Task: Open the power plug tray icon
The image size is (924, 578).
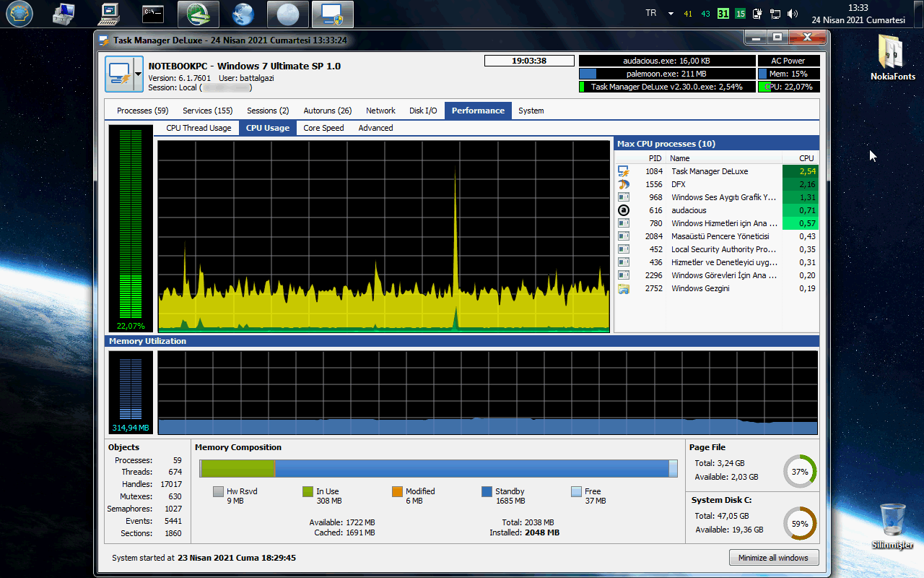Action: (x=758, y=14)
